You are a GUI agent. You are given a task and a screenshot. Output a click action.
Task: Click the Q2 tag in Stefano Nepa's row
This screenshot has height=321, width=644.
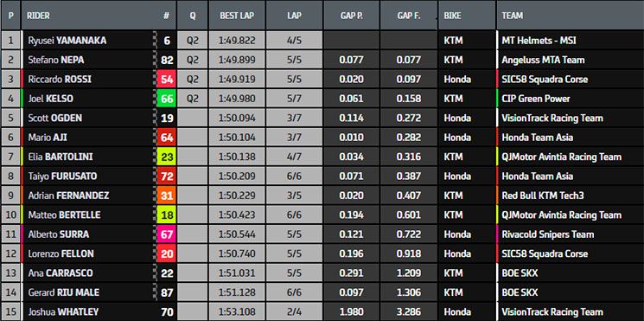click(192, 60)
